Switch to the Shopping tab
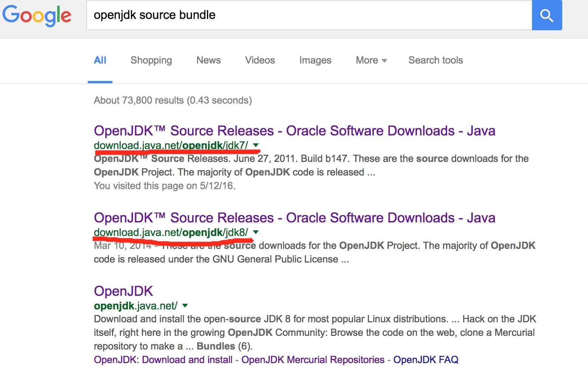Viewport: 588px width, 379px height. 151,60
